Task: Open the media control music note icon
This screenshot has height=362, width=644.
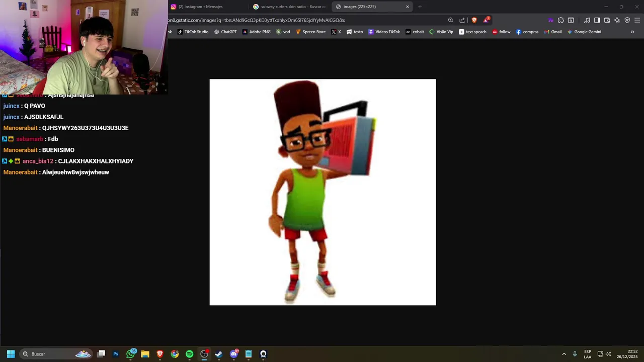Action: point(587,20)
